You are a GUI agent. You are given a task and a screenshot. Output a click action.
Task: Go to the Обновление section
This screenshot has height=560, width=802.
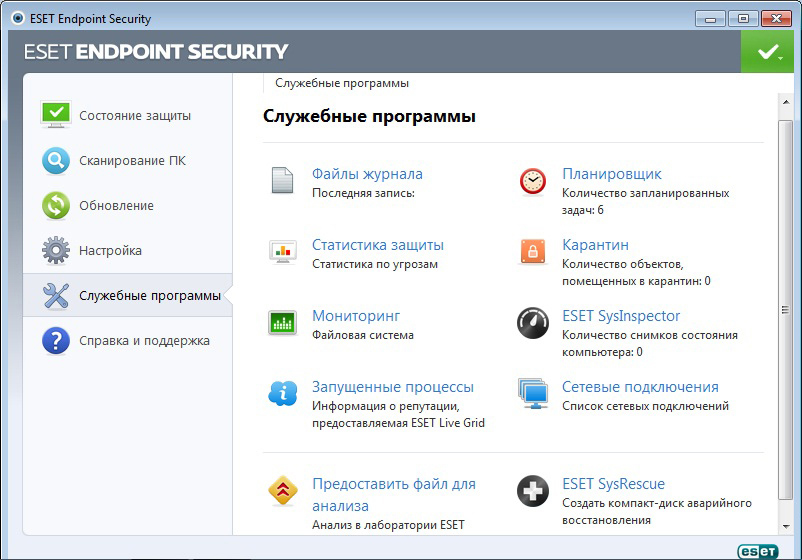coord(116,205)
